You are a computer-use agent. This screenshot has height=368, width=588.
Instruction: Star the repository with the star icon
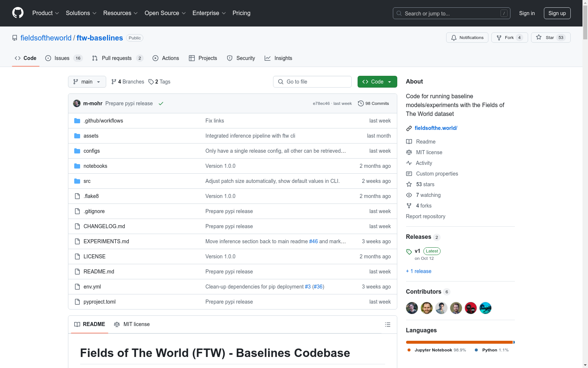pyautogui.click(x=539, y=37)
